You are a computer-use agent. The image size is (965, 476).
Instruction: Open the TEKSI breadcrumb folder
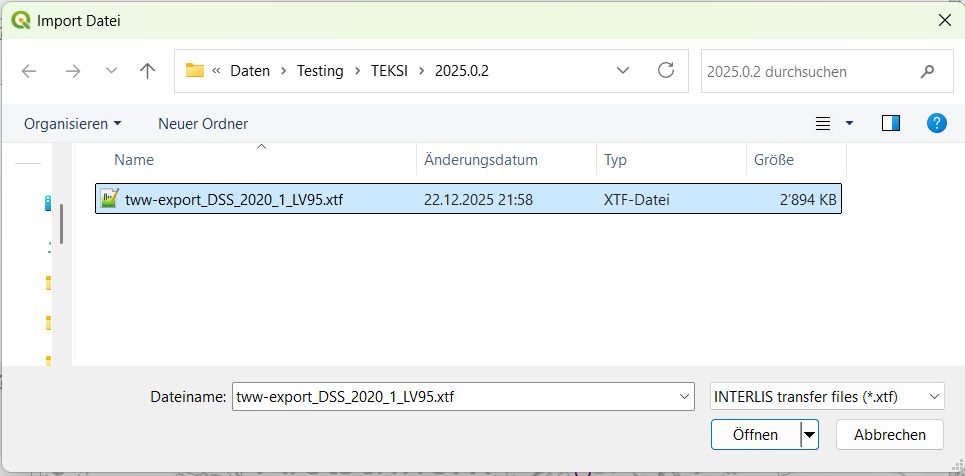click(390, 71)
